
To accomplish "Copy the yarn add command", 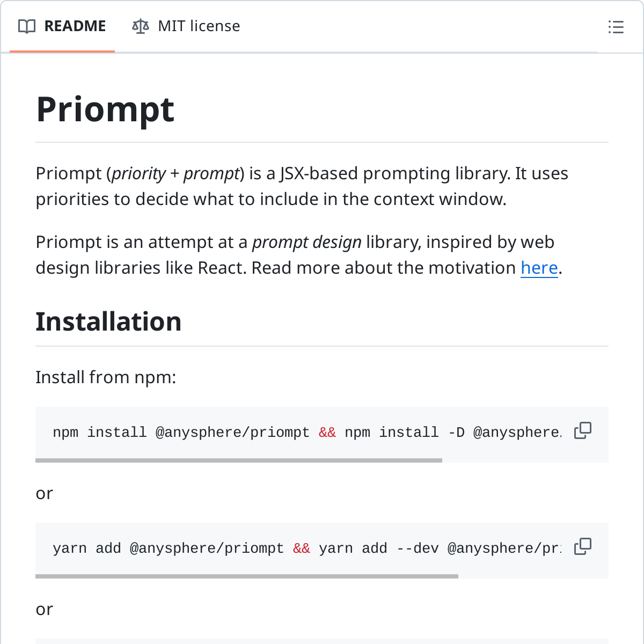I will pos(582,546).
